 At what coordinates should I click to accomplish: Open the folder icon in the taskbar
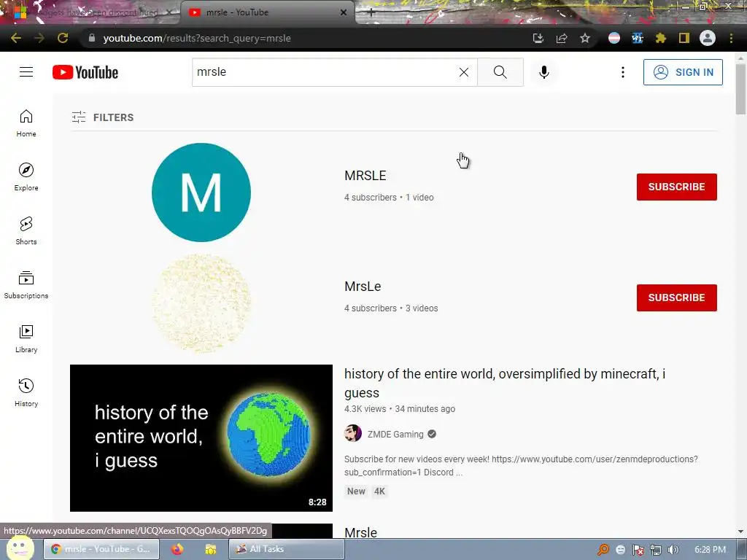pos(211,549)
